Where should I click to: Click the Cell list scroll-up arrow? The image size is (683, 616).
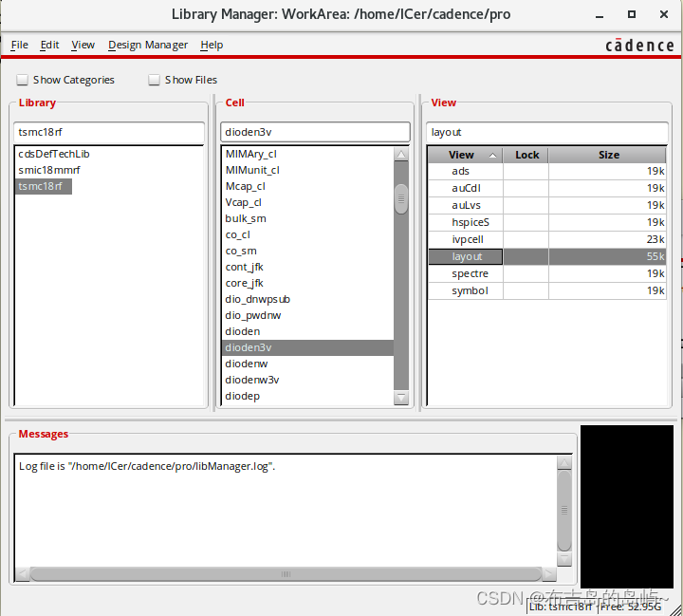pos(401,155)
